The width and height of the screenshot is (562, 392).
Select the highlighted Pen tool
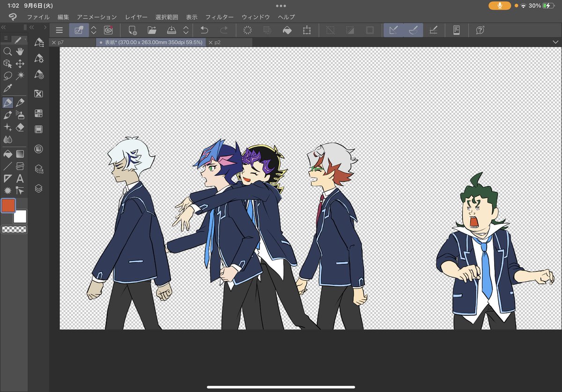(7, 102)
